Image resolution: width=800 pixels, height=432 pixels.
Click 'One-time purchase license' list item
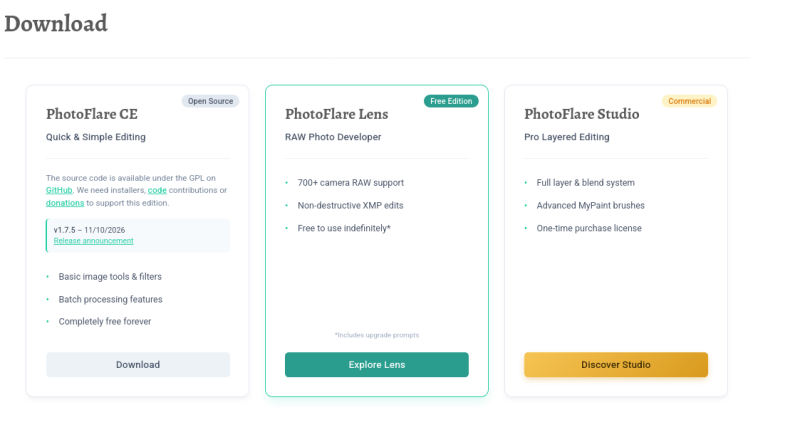pos(589,228)
